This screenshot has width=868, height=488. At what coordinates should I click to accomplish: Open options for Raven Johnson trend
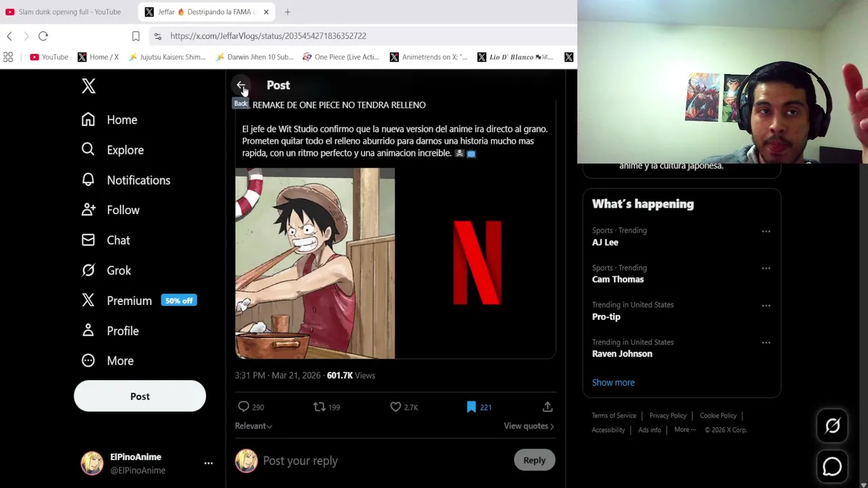766,343
